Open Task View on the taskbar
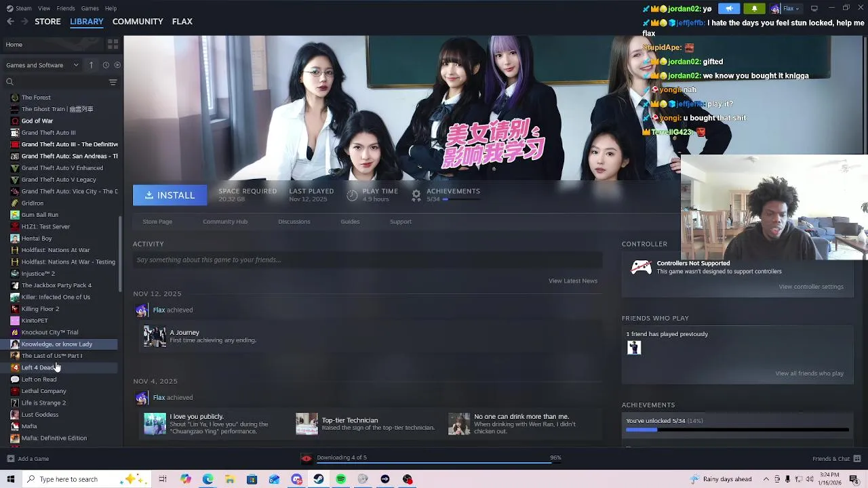The width and height of the screenshot is (868, 488). (x=163, y=479)
